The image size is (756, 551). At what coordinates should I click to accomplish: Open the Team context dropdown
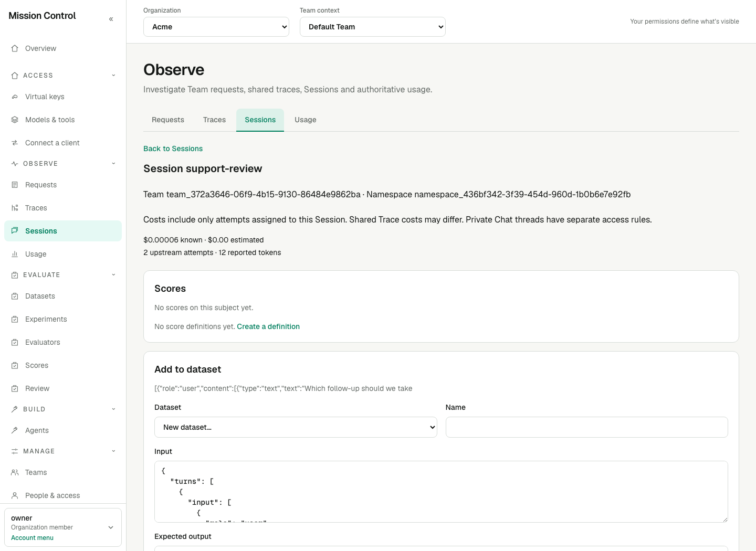373,27
